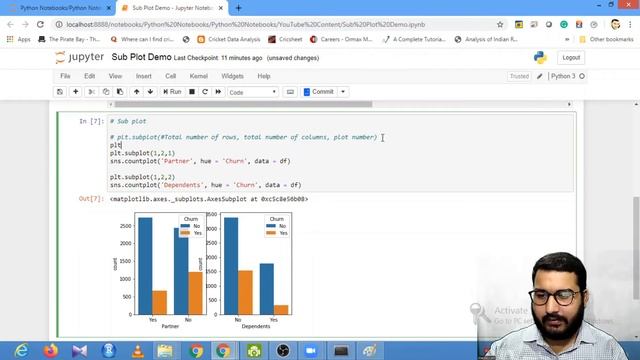
Task: Run the selected cell
Action: 172,92
